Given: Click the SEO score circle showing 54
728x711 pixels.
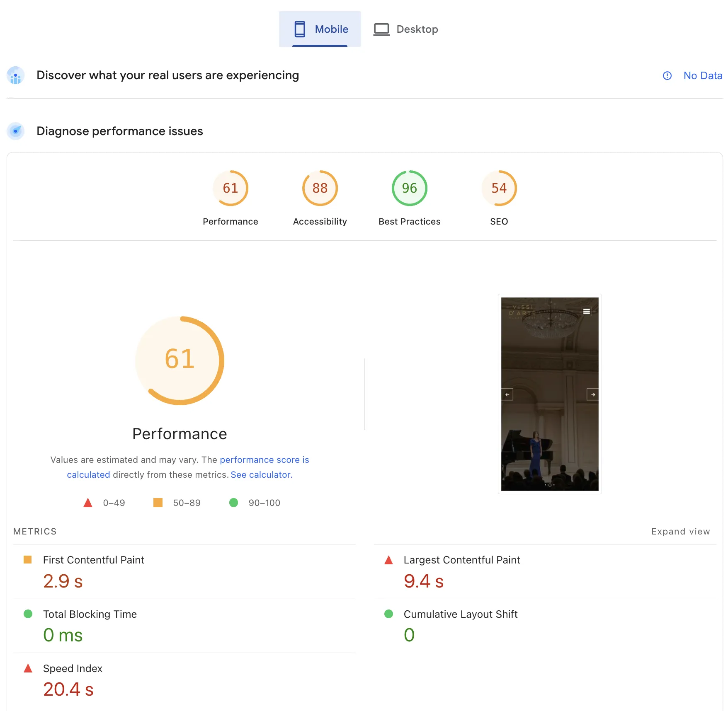Looking at the screenshot, I should click(x=498, y=188).
